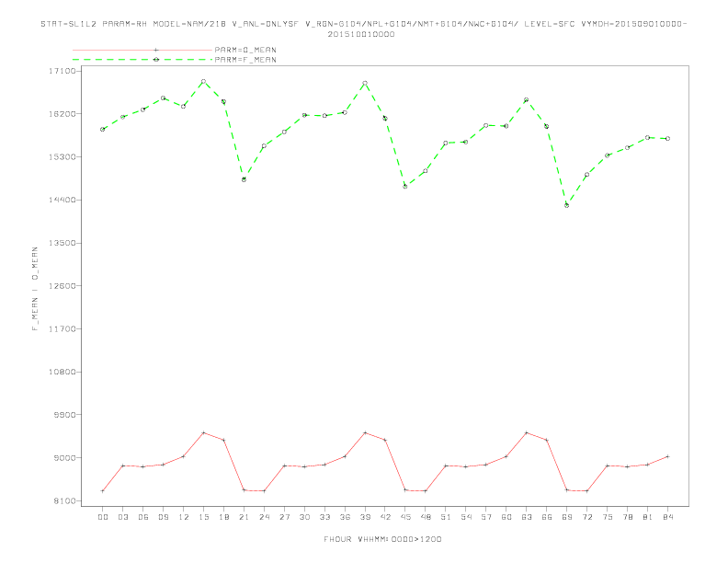Click y-axis tick value 15300
The width and height of the screenshot is (728, 563).
coord(63,157)
